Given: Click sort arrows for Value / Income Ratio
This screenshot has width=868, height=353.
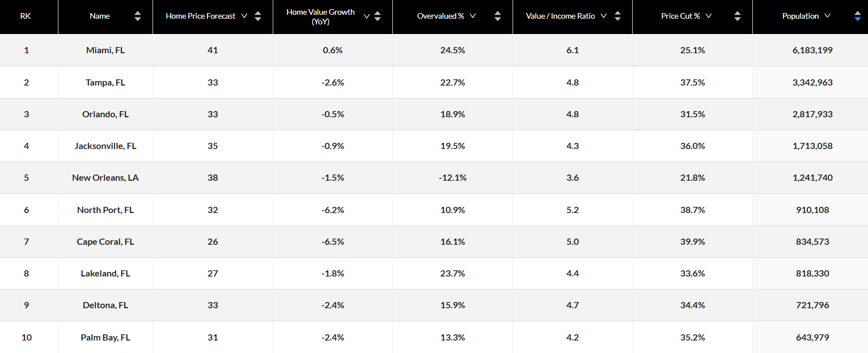Looking at the screenshot, I should pyautogui.click(x=617, y=16).
